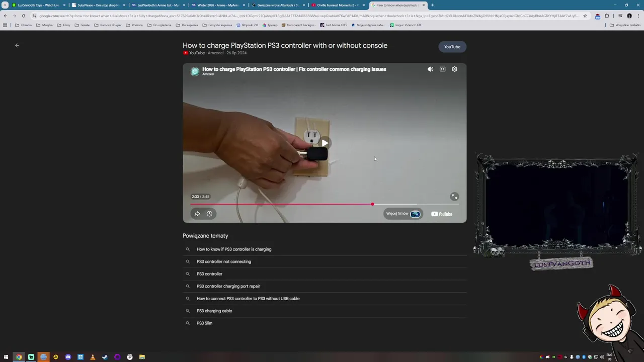Switch to the LustVanGoth Clips tab
Screen dimensions: 644x362
tap(38, 5)
